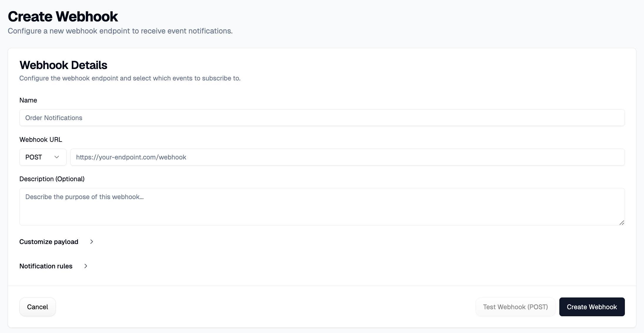Click the Test Webhook (POST) button
Screen dimensions: 644x333
(515, 307)
